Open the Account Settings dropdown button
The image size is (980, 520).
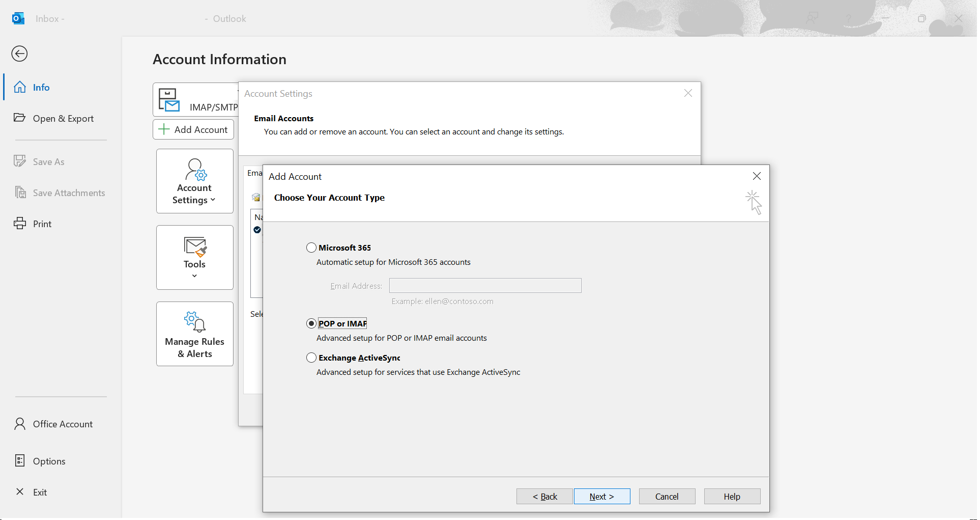point(195,181)
